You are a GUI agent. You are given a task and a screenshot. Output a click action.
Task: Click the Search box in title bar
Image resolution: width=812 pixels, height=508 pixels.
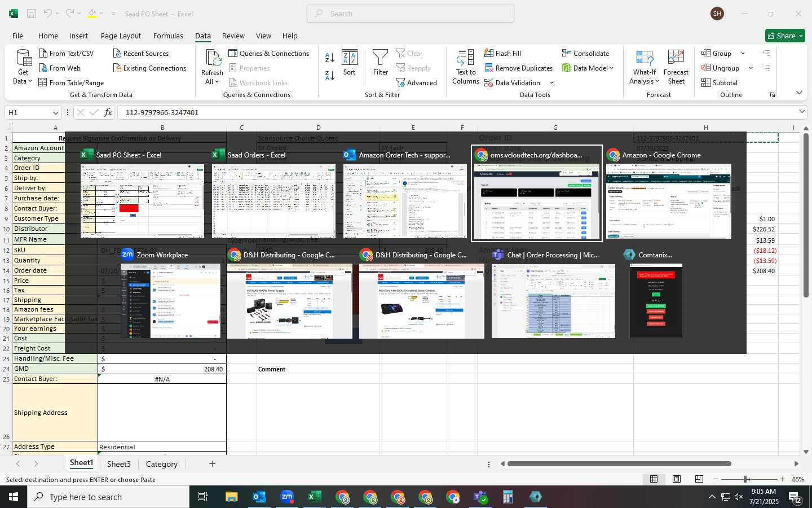pos(411,14)
